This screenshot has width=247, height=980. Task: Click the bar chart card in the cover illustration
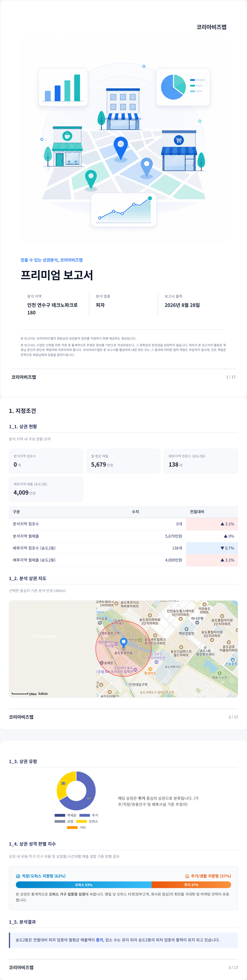63,87
